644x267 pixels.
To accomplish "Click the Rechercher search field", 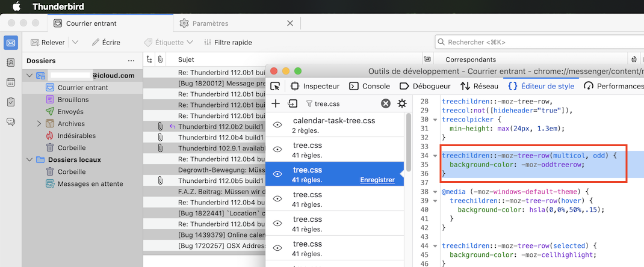I will [x=539, y=42].
